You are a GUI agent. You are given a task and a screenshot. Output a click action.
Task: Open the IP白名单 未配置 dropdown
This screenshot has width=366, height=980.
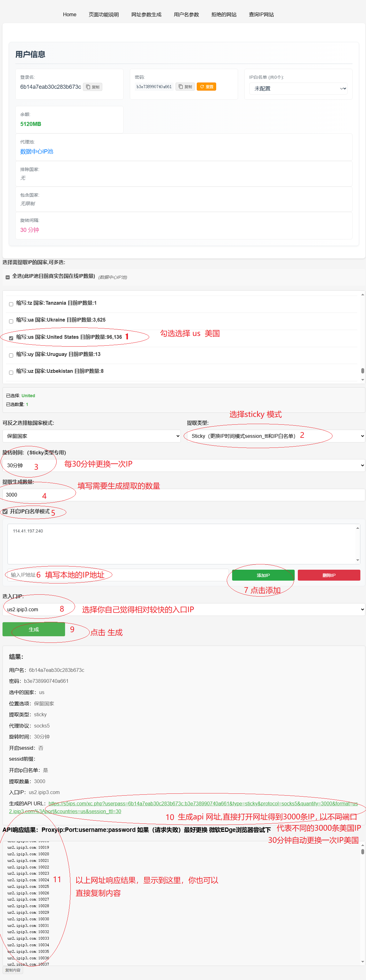coord(298,89)
